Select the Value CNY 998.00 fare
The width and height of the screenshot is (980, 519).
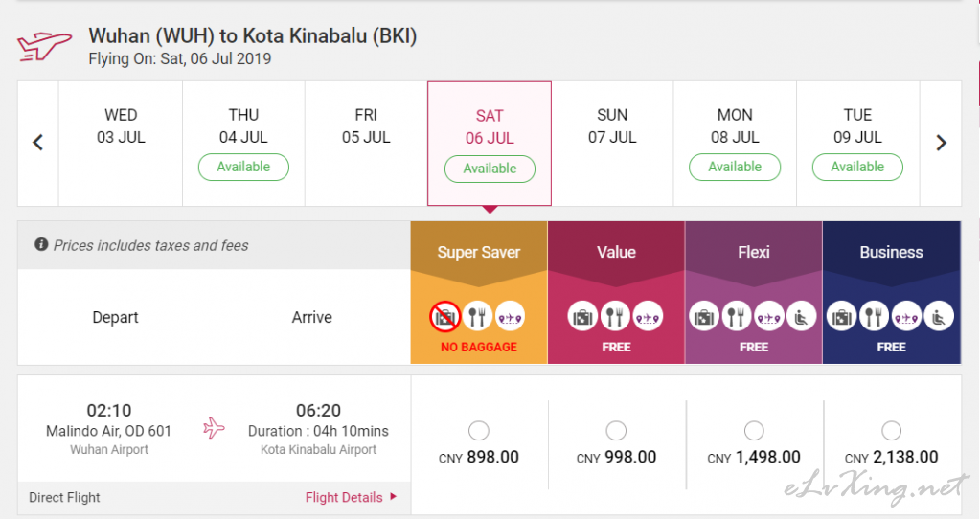click(x=616, y=430)
